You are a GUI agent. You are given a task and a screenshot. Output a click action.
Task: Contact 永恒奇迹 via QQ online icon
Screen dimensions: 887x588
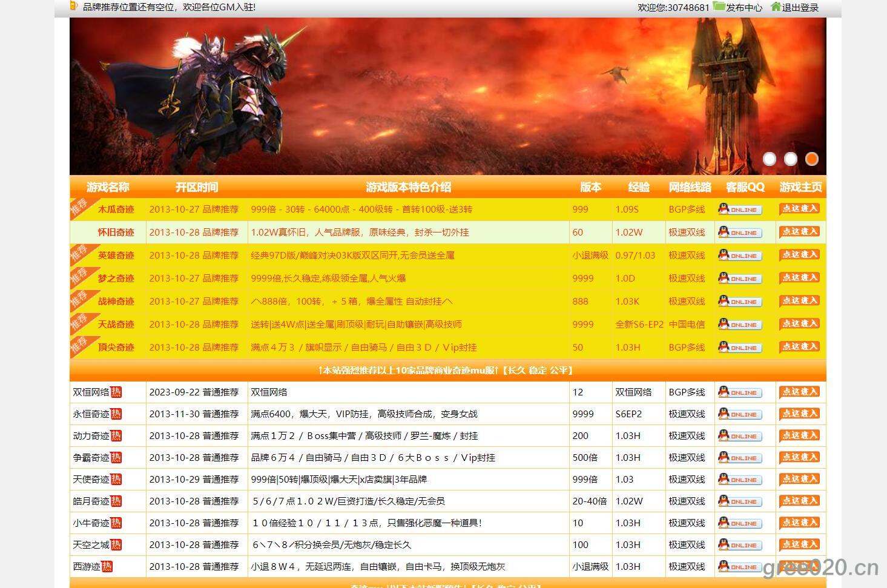(739, 414)
